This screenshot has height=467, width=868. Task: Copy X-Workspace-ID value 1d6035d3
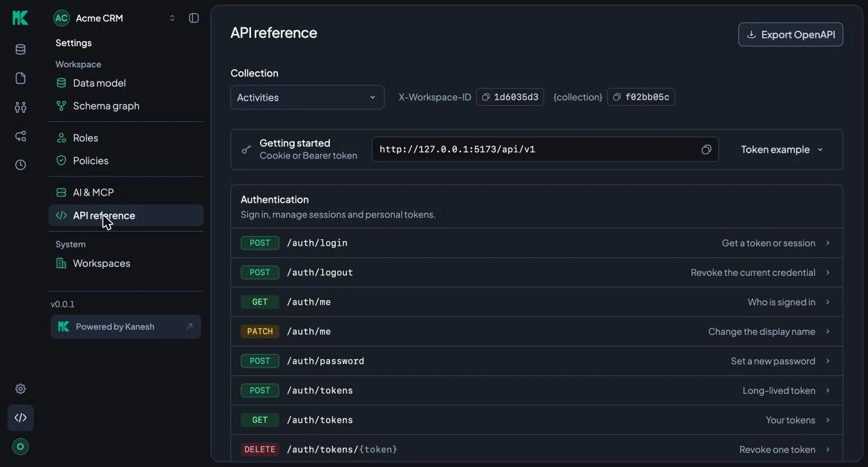tap(510, 97)
